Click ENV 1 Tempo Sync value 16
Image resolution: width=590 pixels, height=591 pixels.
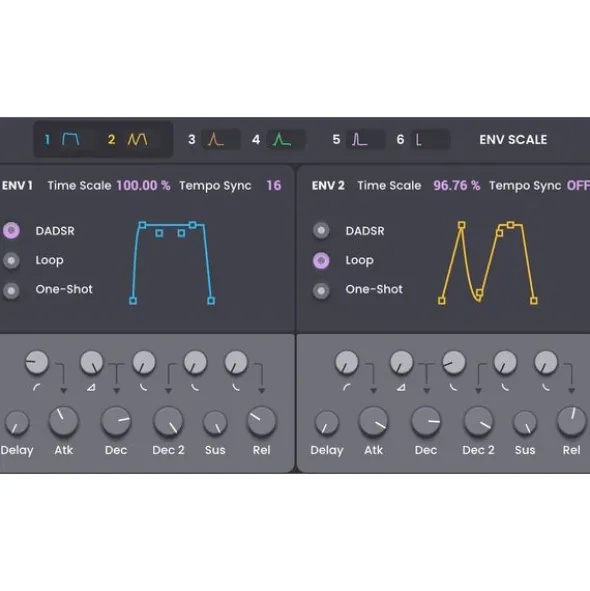(274, 185)
